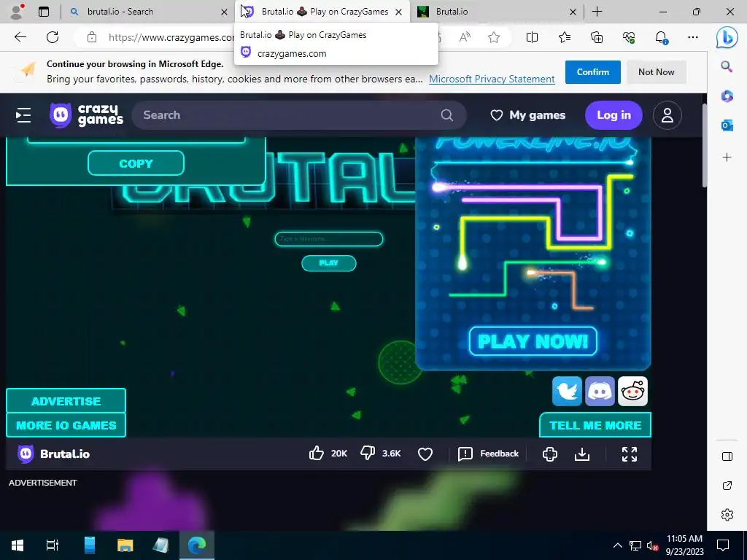747x560 pixels.
Task: Click the Edge profile icon
Action: tap(18, 12)
